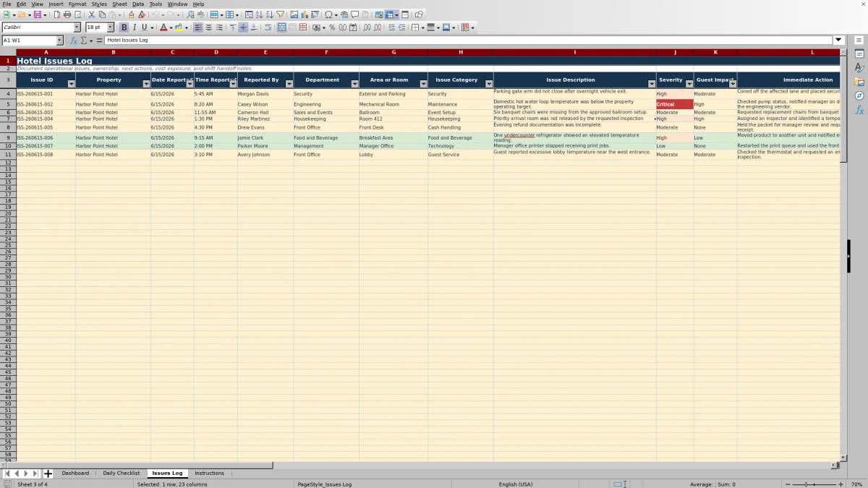Screen dimensions: 868x488
Task: Click the Insert Image icon
Action: coord(294,14)
